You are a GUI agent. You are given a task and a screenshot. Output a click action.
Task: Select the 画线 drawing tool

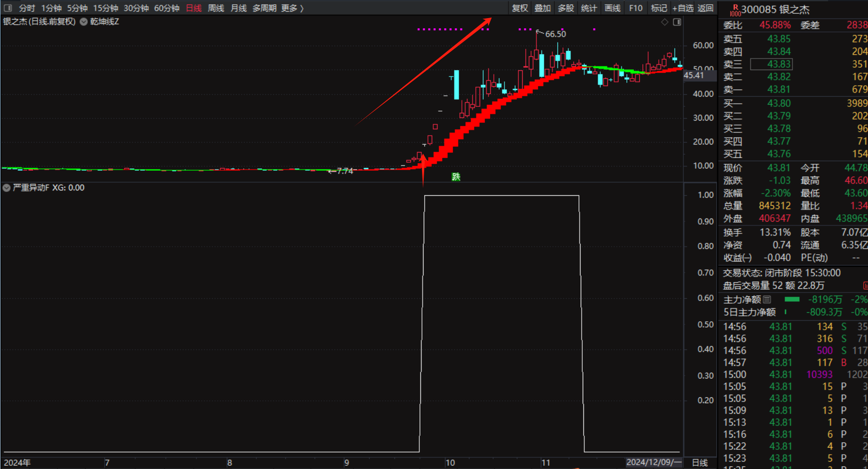pyautogui.click(x=612, y=8)
